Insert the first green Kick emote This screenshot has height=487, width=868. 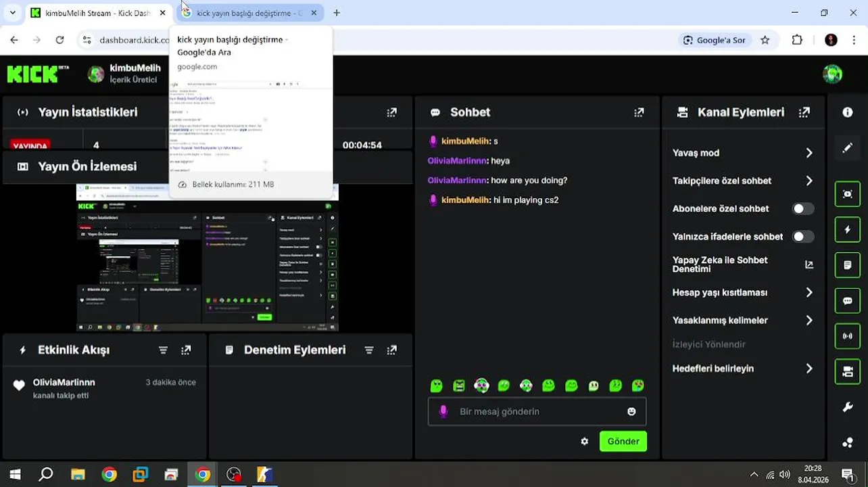437,386
